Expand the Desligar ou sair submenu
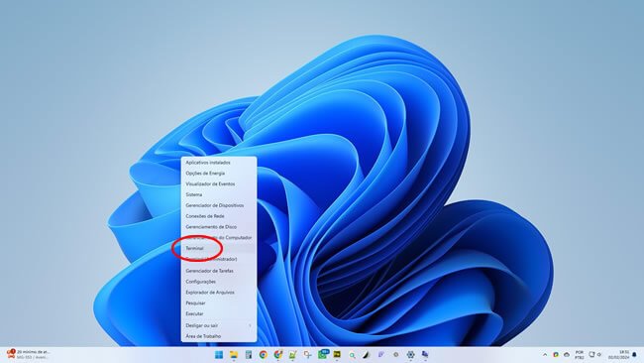The image size is (644, 363). point(219,325)
